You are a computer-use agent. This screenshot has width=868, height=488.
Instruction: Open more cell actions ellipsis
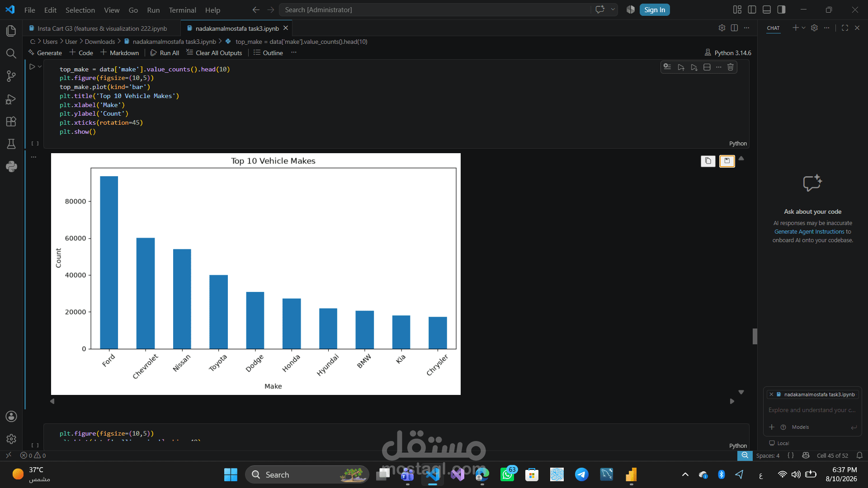coord(719,67)
